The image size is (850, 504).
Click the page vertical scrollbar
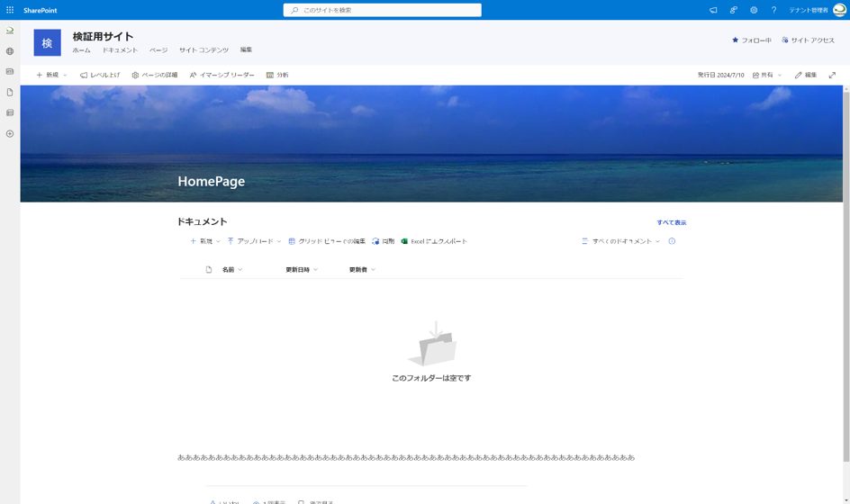pos(846,270)
